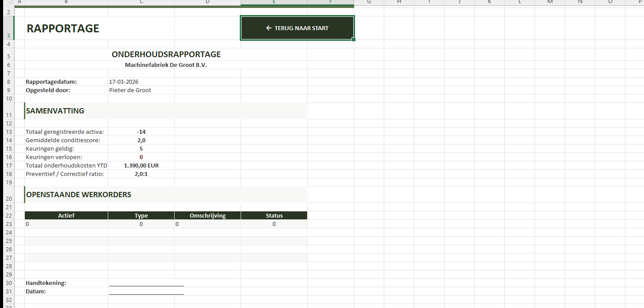Select the Pieter de Groot cell
The height and width of the screenshot is (308, 644).
pos(130,90)
